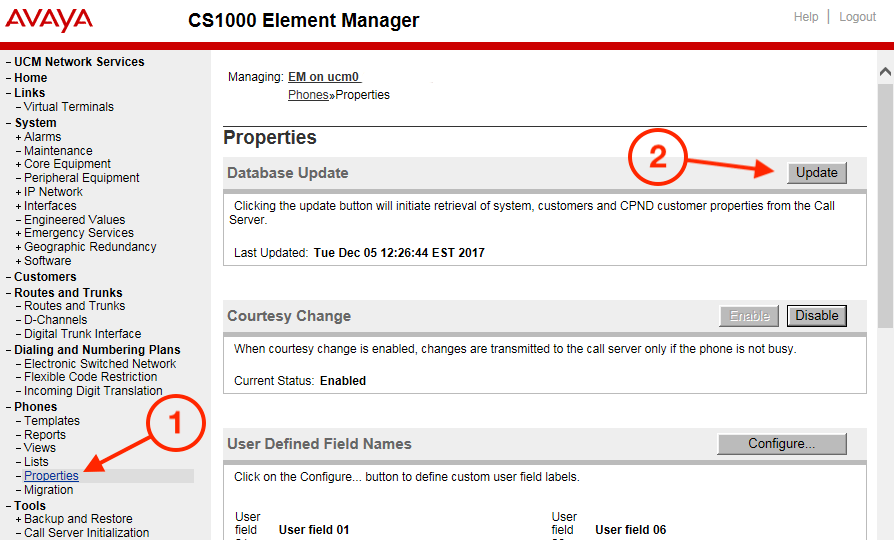Image resolution: width=894 pixels, height=540 pixels.
Task: Open Maintenance under System
Action: pyautogui.click(x=58, y=151)
